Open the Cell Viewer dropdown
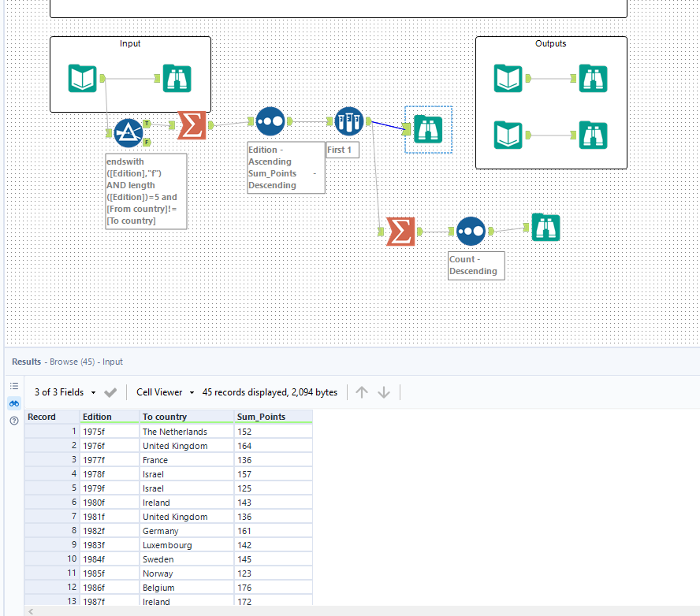This screenshot has height=616, width=700. pyautogui.click(x=166, y=392)
